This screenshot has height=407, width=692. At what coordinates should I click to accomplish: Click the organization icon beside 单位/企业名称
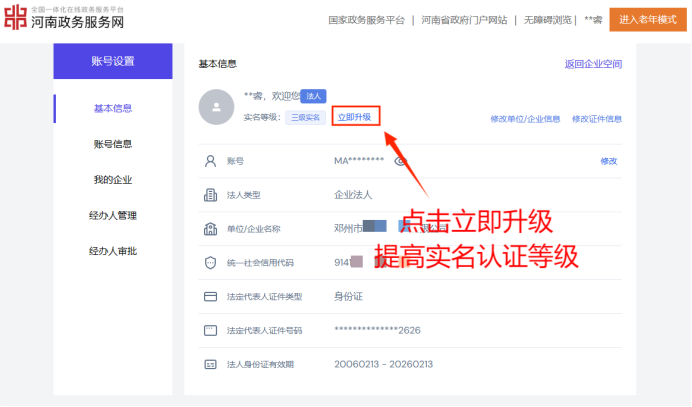point(210,229)
